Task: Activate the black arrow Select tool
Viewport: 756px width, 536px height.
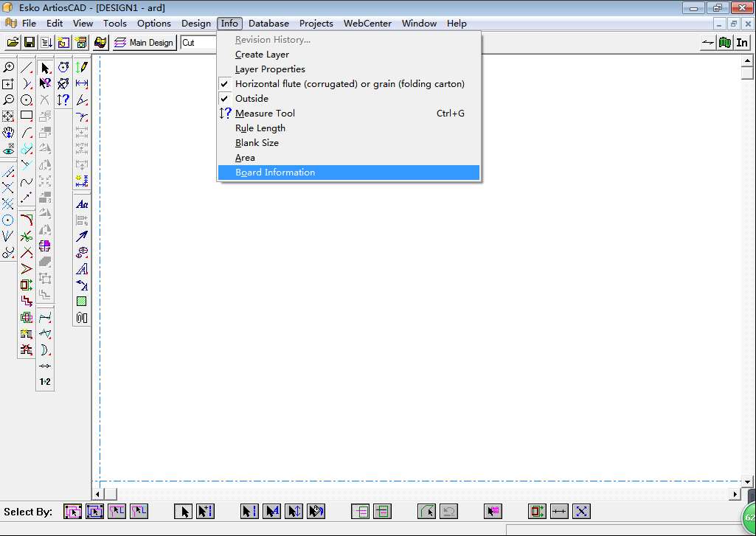Action: [45, 68]
